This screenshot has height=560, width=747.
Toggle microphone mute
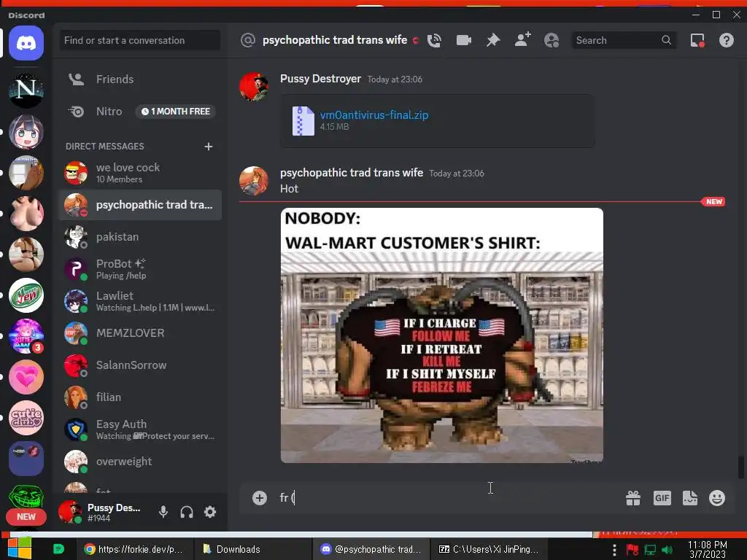click(x=163, y=512)
